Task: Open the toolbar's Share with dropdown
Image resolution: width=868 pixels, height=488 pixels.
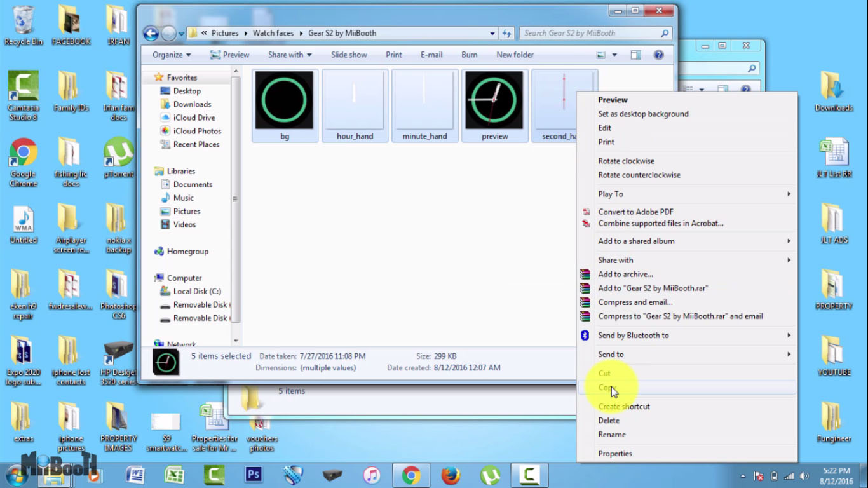Action: 290,55
